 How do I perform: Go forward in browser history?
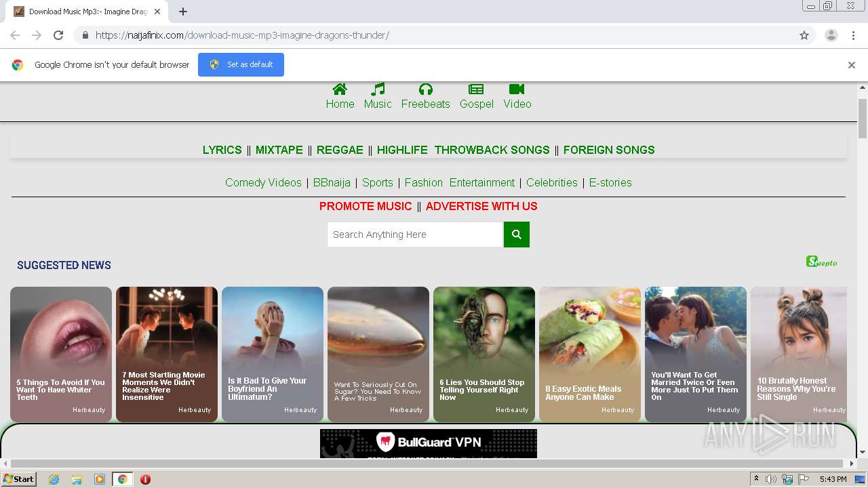click(x=37, y=35)
